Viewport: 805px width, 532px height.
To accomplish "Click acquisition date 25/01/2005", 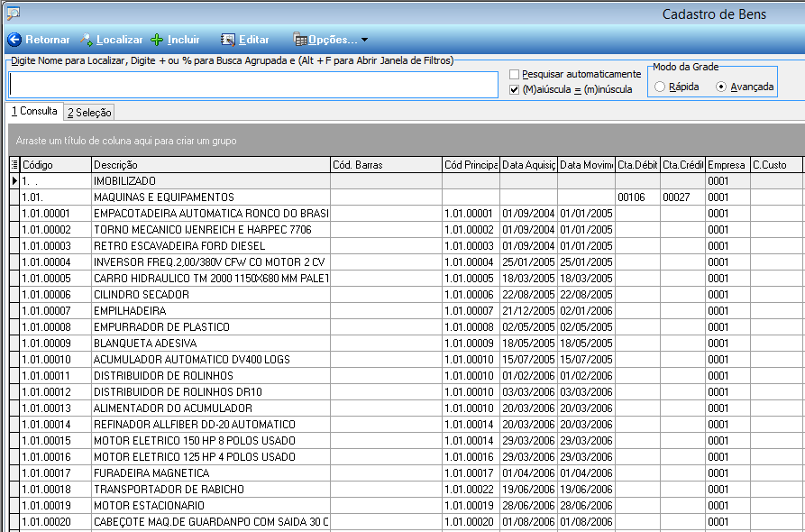I will pyautogui.click(x=529, y=262).
